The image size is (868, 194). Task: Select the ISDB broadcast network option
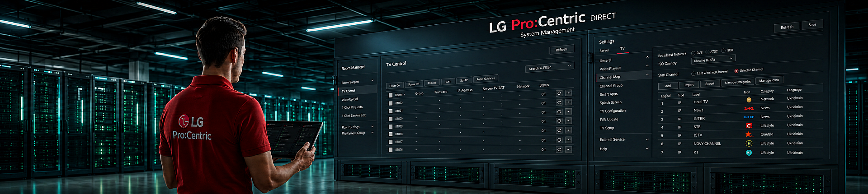[723, 51]
